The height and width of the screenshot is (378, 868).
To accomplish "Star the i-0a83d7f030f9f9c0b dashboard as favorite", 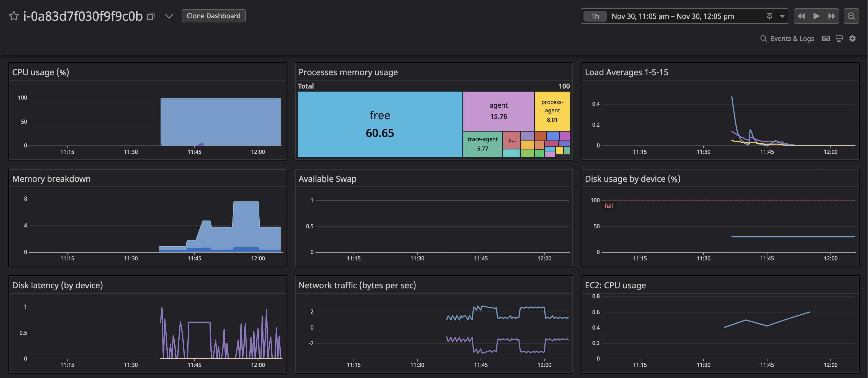I will (x=14, y=16).
